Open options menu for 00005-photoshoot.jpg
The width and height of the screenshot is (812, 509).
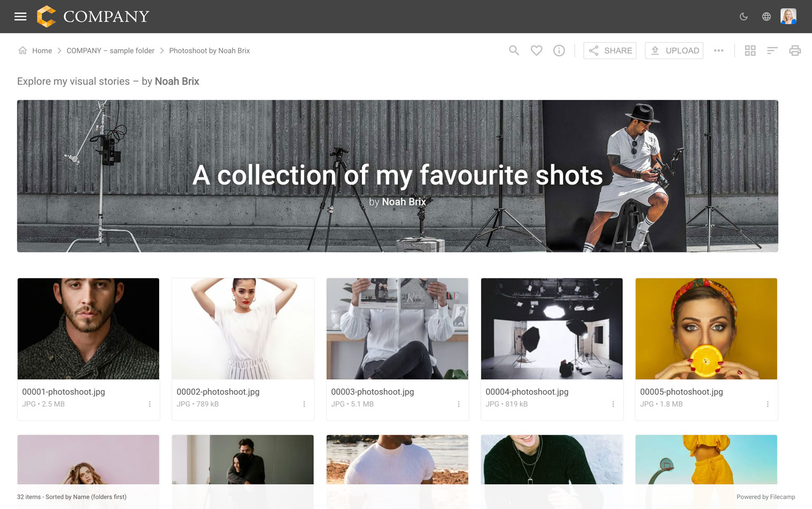pyautogui.click(x=768, y=404)
